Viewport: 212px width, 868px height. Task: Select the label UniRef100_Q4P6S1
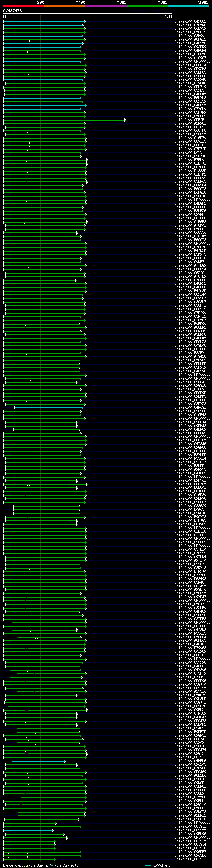tap(190, 407)
